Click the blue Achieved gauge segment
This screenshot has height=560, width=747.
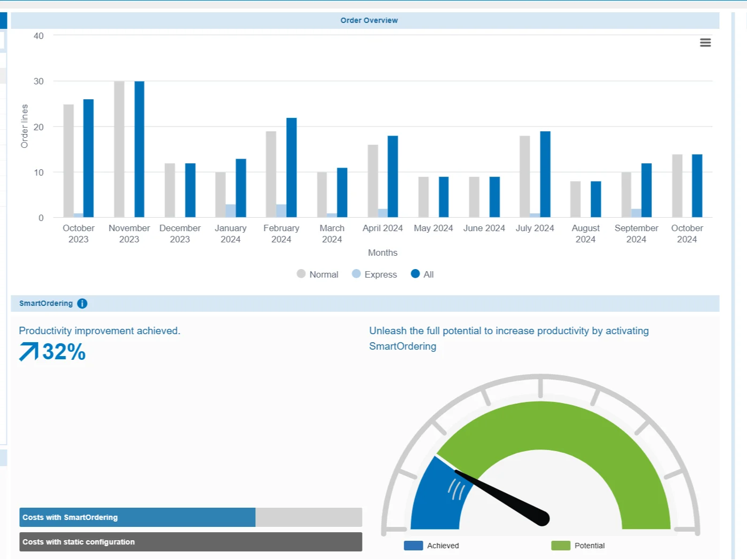[x=433, y=496]
